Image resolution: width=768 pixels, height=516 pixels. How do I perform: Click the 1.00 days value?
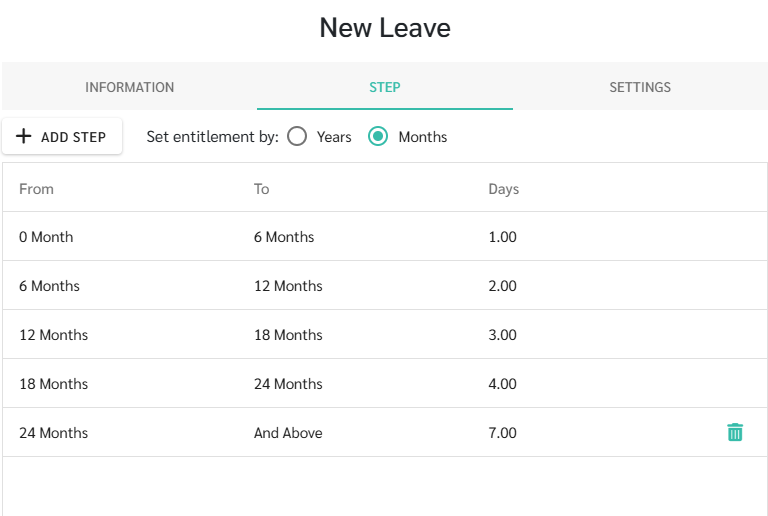click(x=502, y=237)
